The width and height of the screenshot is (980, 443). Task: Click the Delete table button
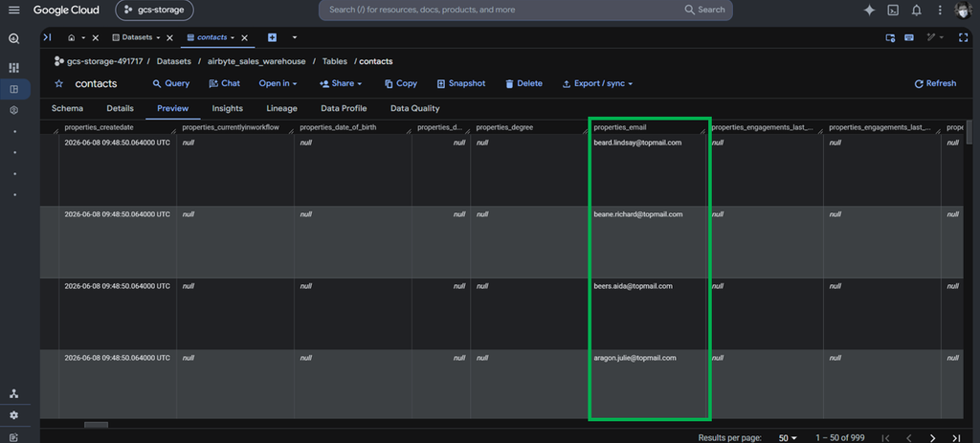pos(523,83)
